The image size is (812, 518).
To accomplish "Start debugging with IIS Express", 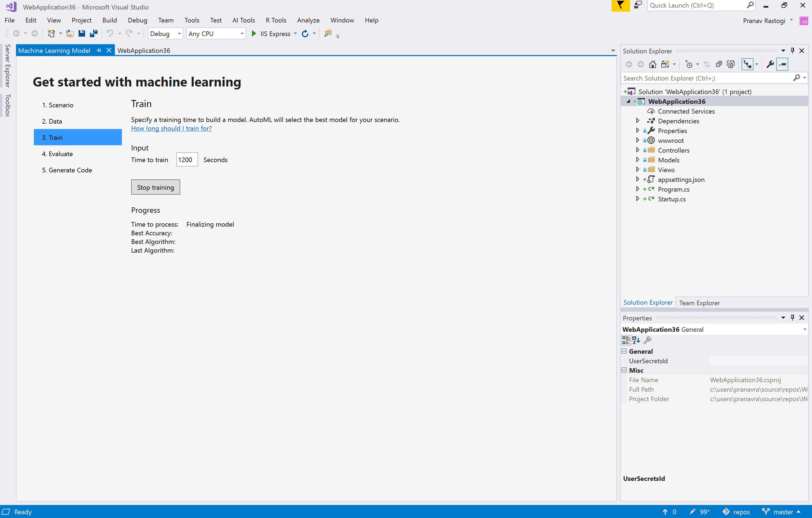I will [271, 34].
